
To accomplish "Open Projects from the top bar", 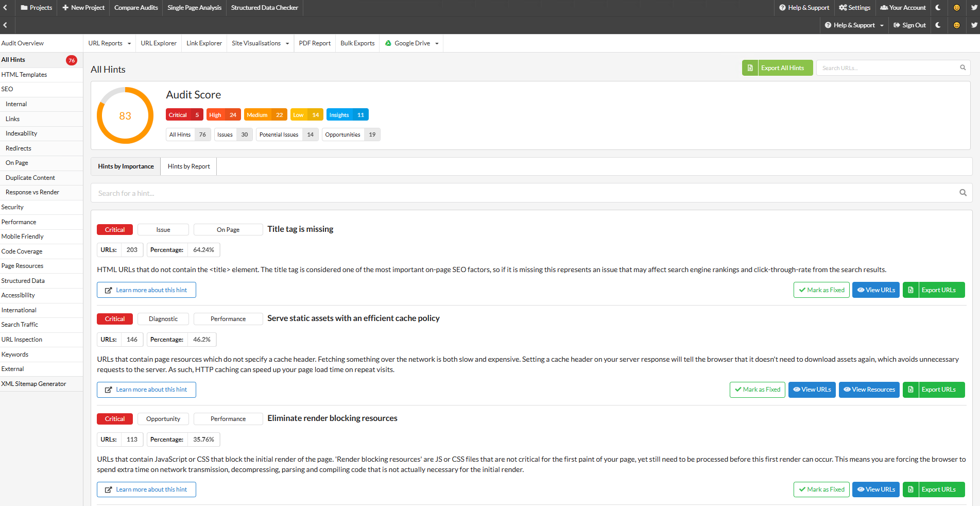I will point(36,8).
